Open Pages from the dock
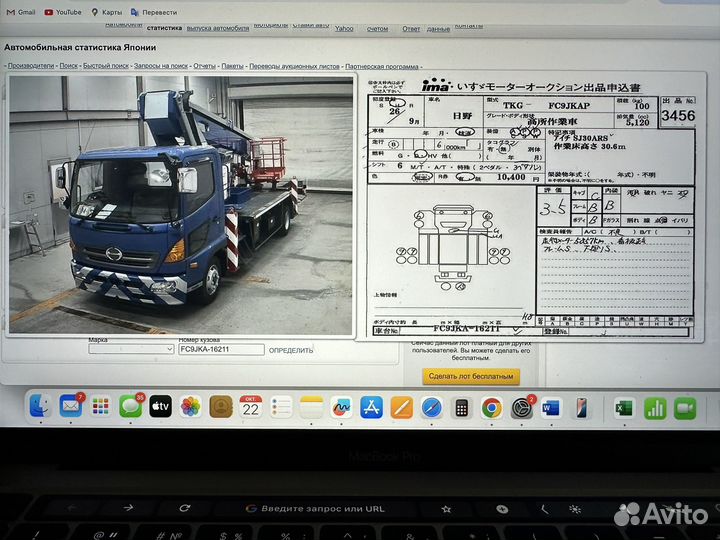Screen dimensions: 720x540 tap(401, 407)
